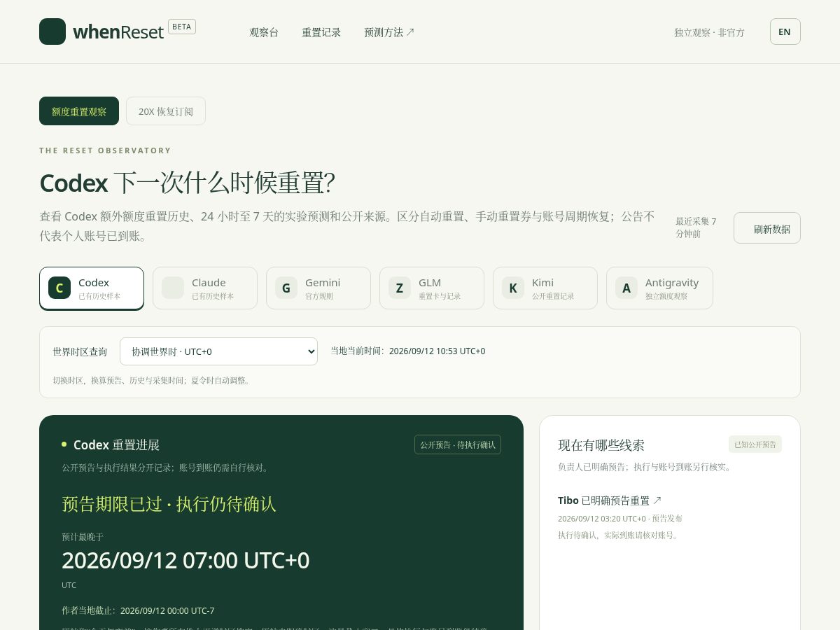Click the whenReset green logo square

click(52, 31)
